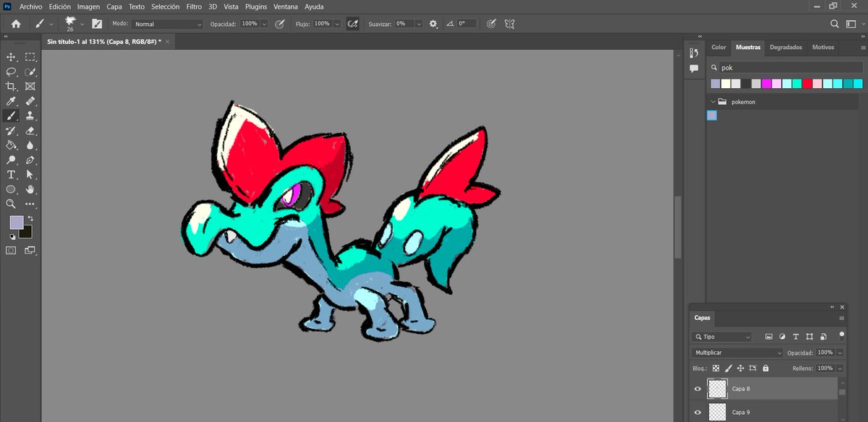Reset default foreground and background colors

pos(12,236)
